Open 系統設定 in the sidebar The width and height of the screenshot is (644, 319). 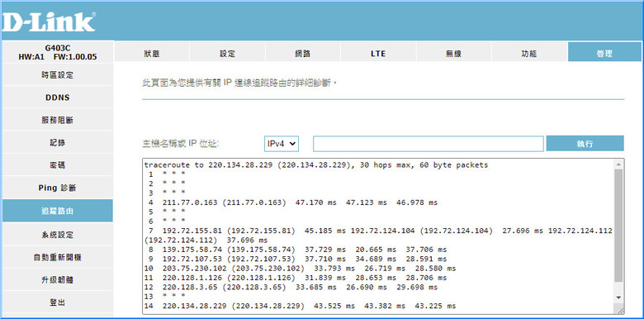[58, 235]
